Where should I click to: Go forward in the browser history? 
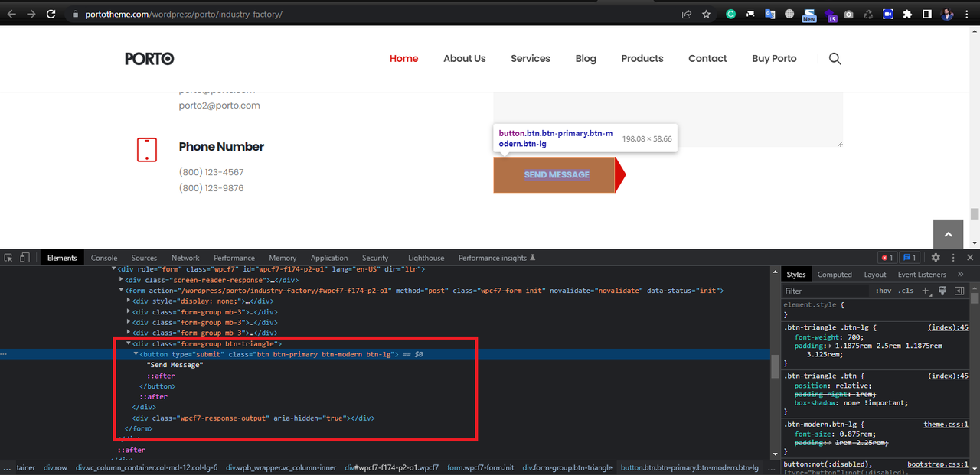(31, 14)
